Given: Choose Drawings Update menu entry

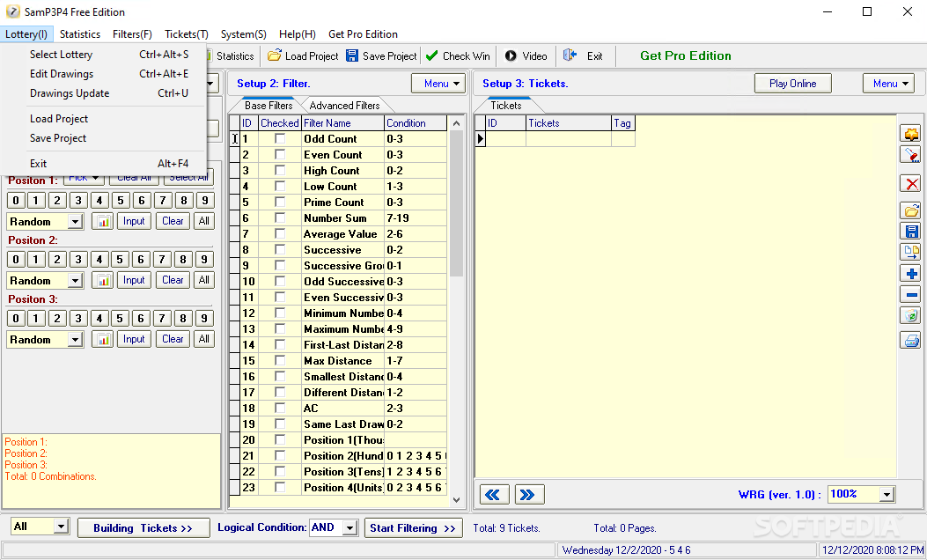Looking at the screenshot, I should pyautogui.click(x=109, y=93).
